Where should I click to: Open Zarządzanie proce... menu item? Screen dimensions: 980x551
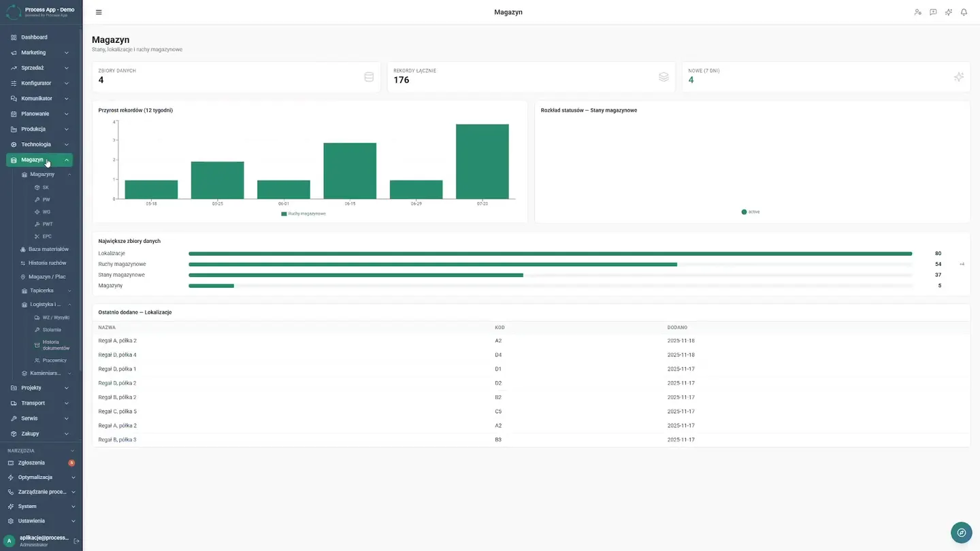41,492
